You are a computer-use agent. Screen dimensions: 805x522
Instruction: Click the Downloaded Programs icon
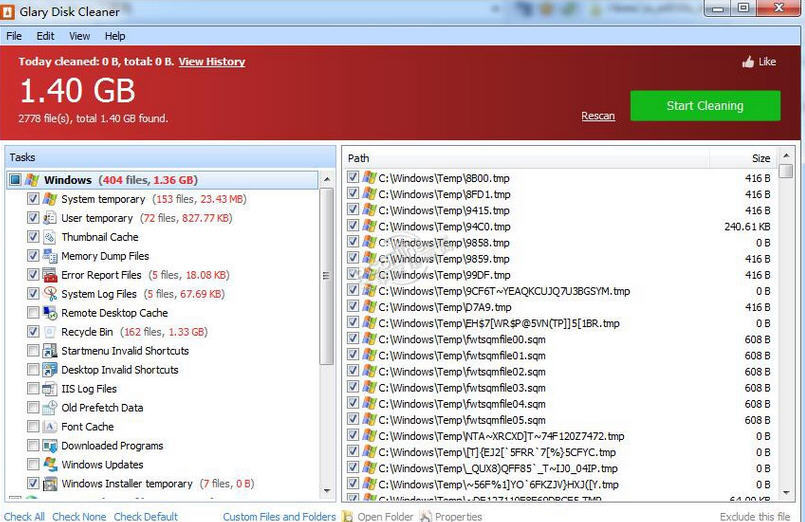(50, 446)
